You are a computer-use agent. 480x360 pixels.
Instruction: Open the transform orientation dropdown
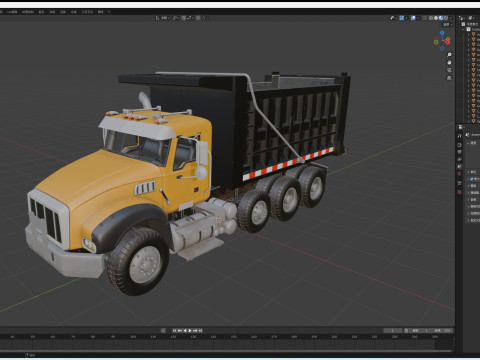click(163, 18)
